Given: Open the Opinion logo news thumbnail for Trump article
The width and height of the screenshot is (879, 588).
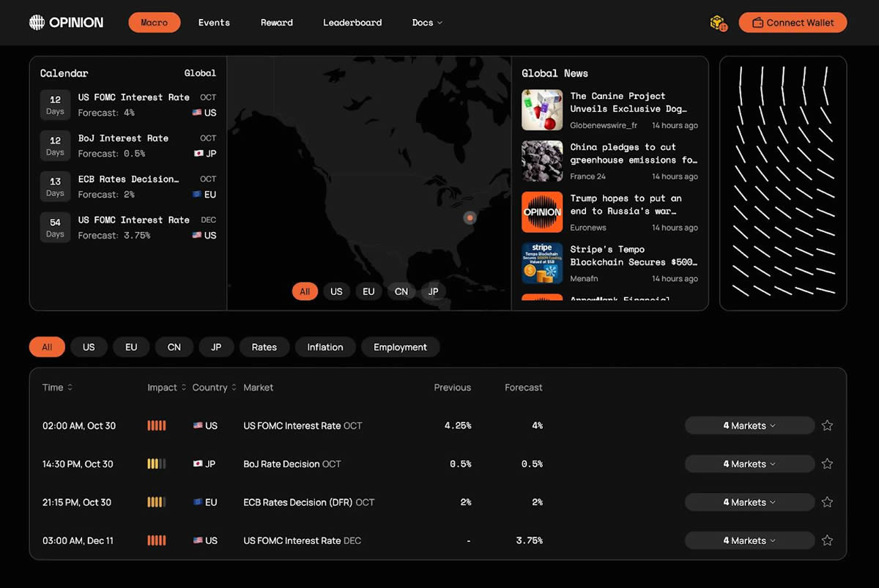Looking at the screenshot, I should 542,212.
